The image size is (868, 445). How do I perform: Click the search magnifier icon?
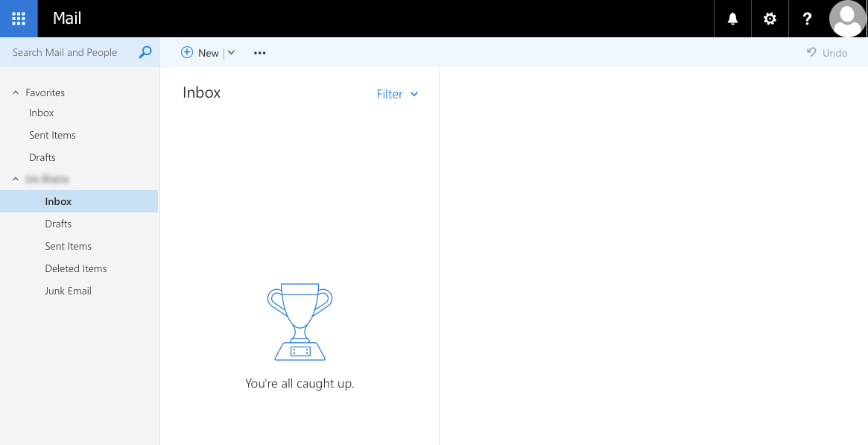tap(145, 52)
